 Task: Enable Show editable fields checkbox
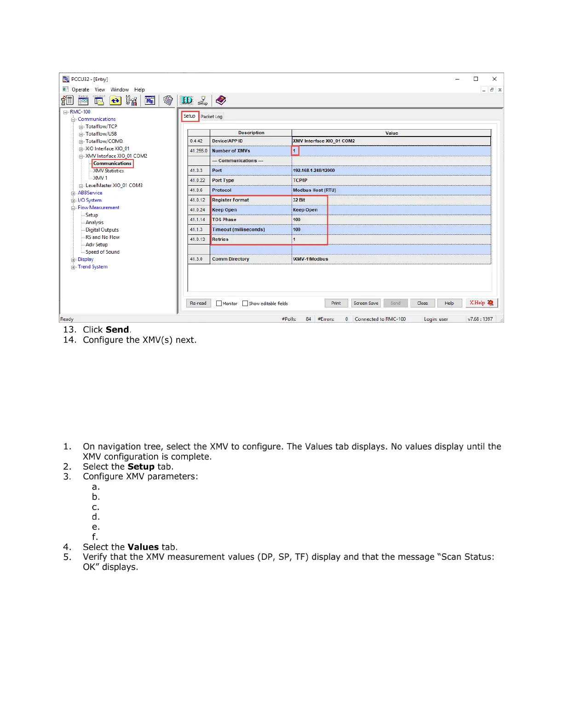tap(245, 303)
